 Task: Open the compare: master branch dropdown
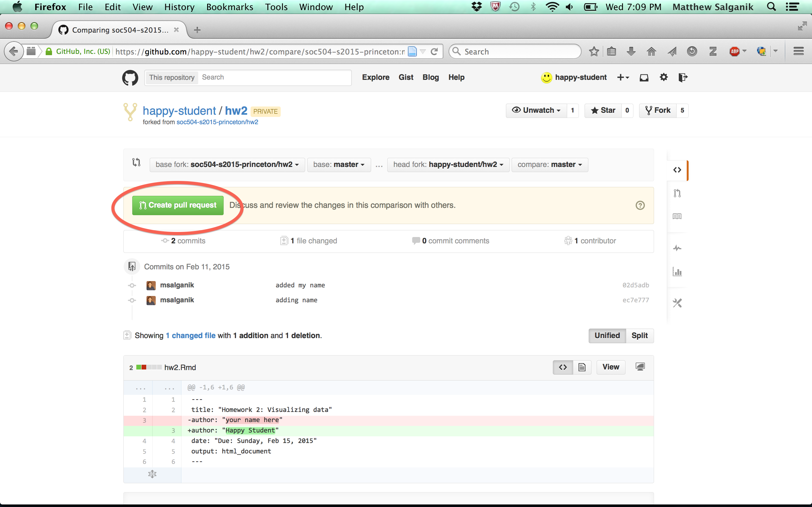[x=549, y=165]
